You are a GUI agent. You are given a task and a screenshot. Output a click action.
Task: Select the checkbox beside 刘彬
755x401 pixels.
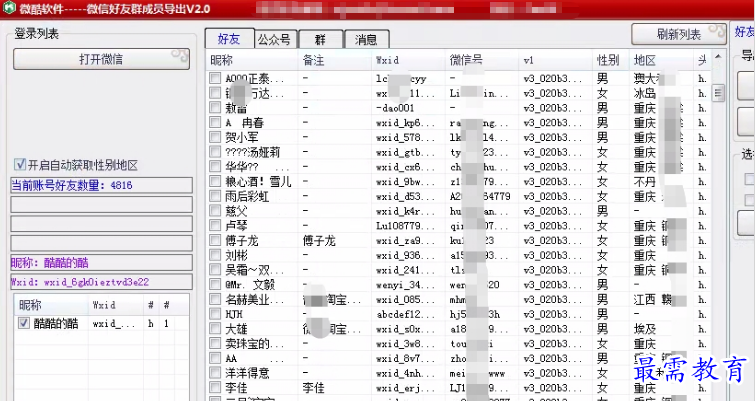tap(215, 255)
